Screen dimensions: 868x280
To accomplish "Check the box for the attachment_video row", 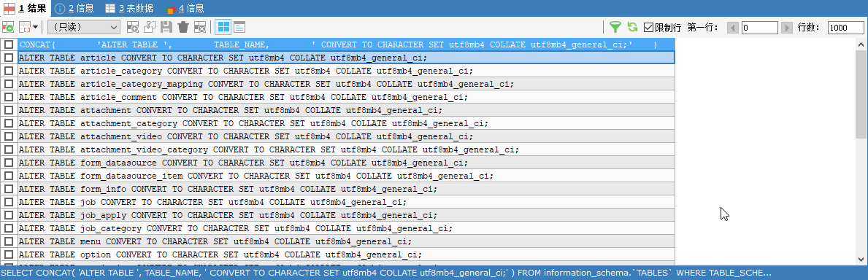I will coord(9,136).
